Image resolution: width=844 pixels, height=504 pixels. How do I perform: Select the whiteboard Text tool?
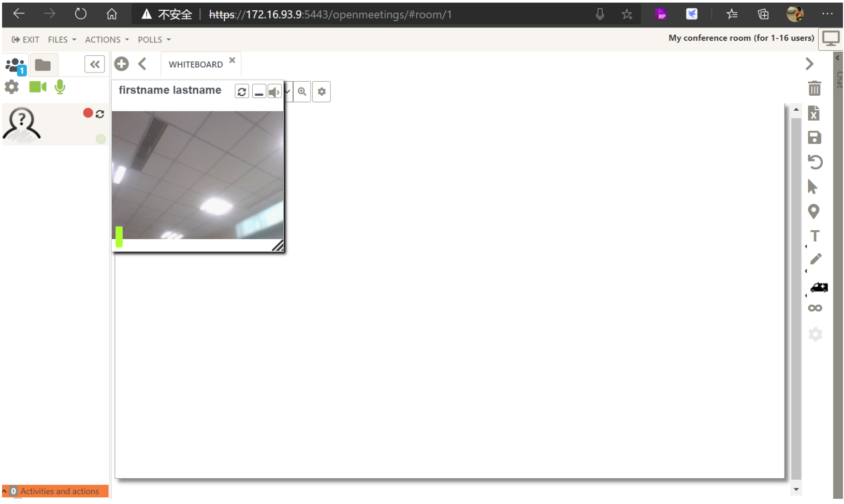(x=814, y=236)
